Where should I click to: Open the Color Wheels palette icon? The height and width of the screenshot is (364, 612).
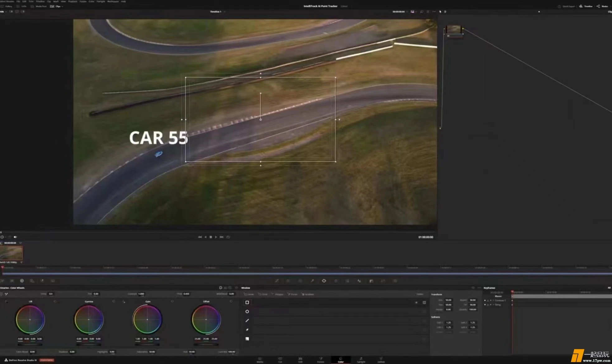click(22, 281)
